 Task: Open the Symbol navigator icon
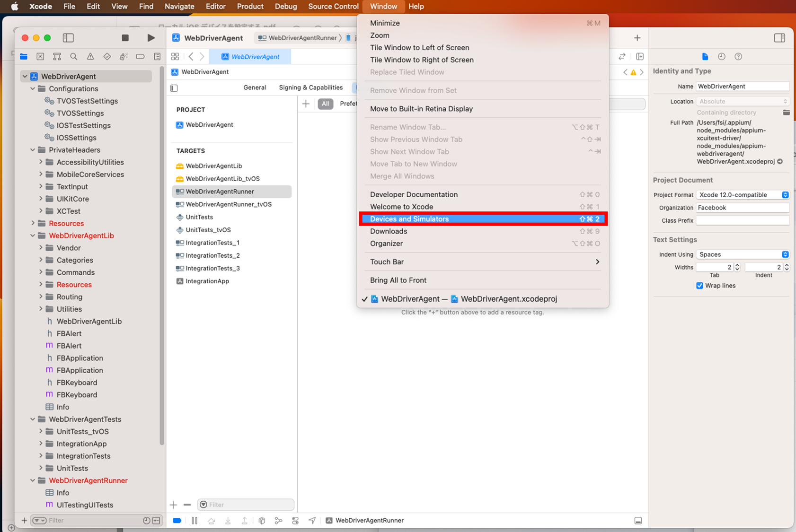point(57,57)
